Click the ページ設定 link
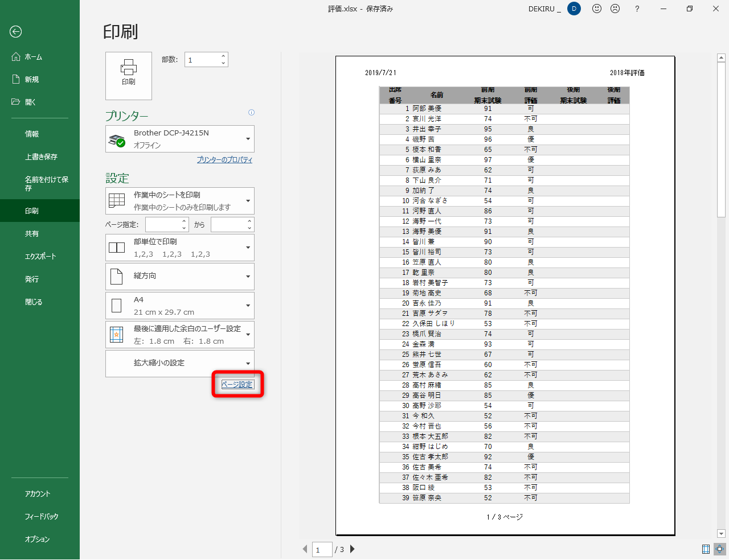Screen dimensions: 729x560 [237, 385]
